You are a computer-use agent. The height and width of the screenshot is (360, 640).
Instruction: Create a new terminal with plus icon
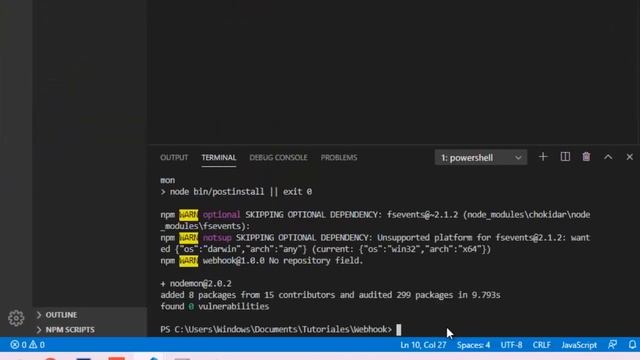pos(543,157)
